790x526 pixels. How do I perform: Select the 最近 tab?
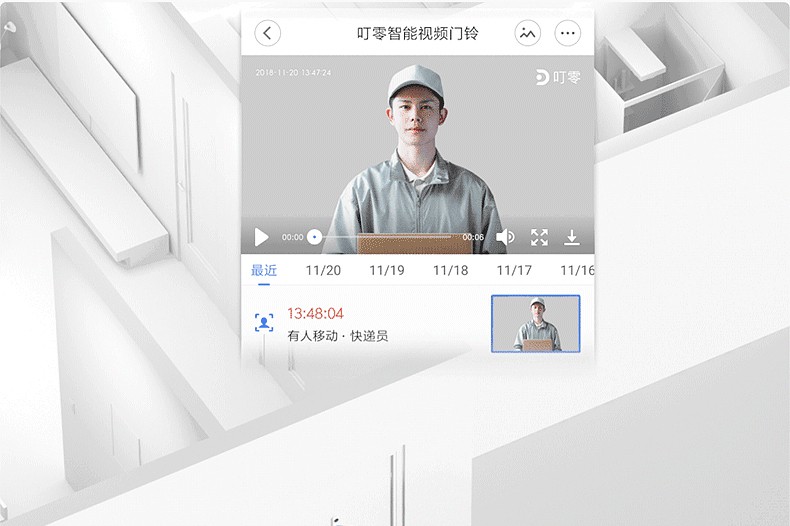[264, 270]
